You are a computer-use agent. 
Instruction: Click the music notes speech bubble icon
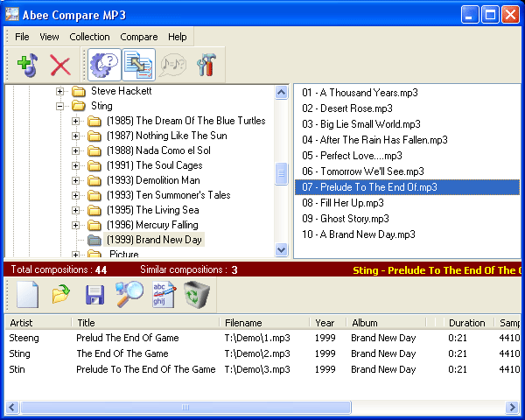click(x=172, y=65)
